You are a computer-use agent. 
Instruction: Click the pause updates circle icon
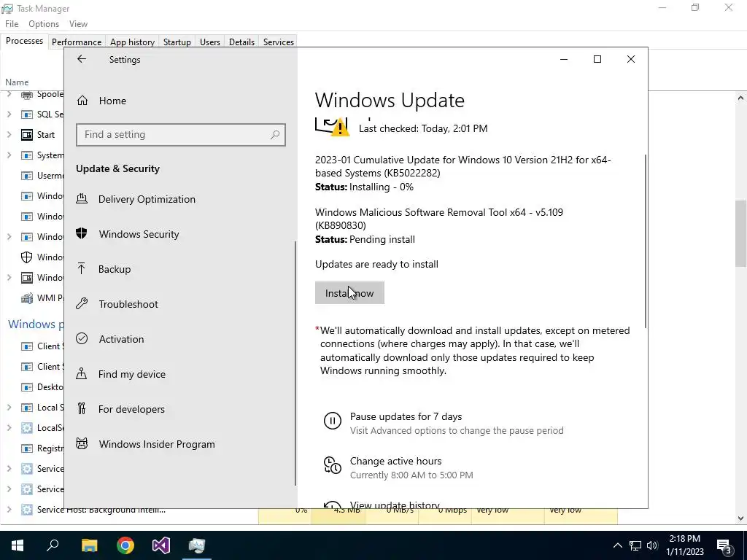tap(333, 421)
